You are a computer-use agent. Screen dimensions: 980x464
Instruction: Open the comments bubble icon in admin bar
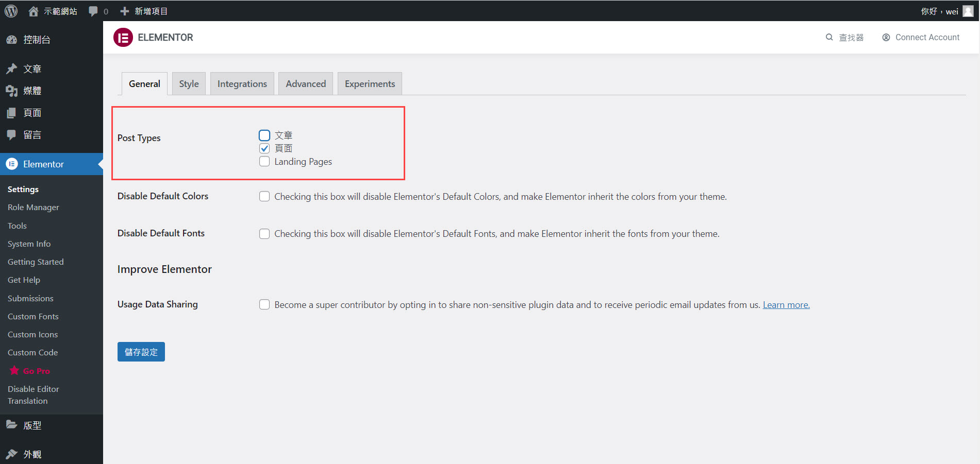pyautogui.click(x=93, y=11)
